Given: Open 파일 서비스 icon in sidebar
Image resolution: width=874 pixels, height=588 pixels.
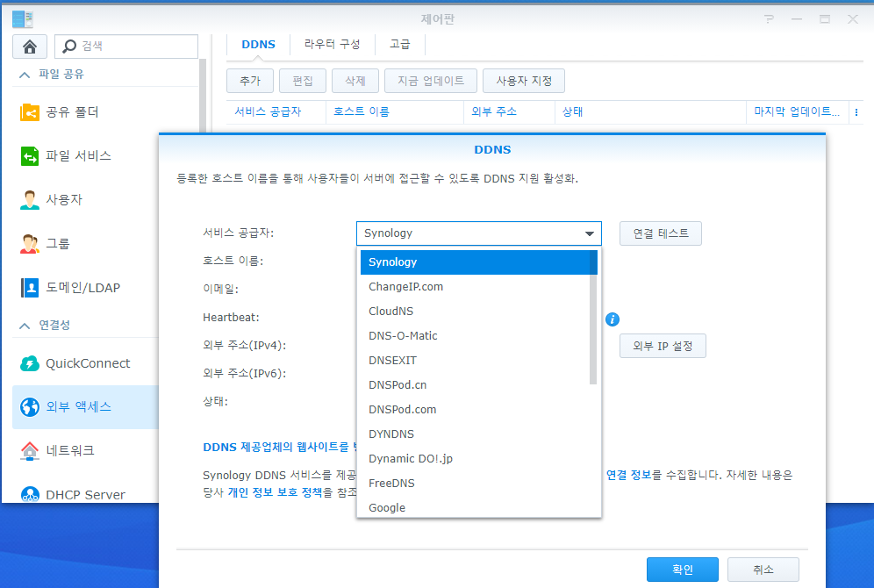Looking at the screenshot, I should point(30,156).
